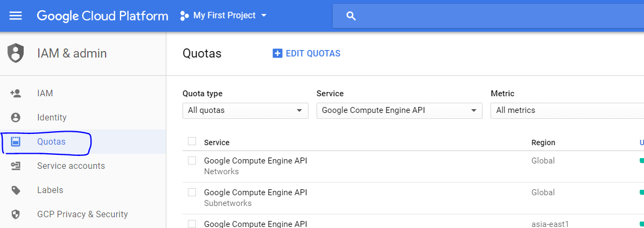Check the Networks quota row checkbox
Image resolution: width=644 pixels, height=228 pixels.
(192, 161)
